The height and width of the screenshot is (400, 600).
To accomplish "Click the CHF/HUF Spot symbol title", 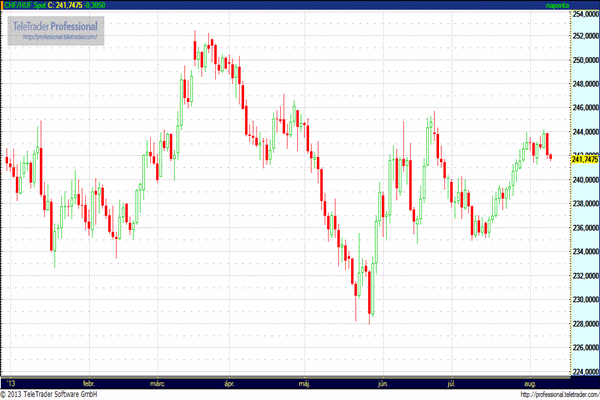I will pyautogui.click(x=25, y=5).
